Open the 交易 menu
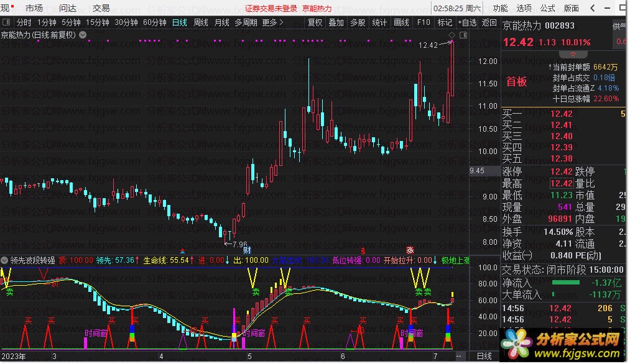 [x=101, y=8]
